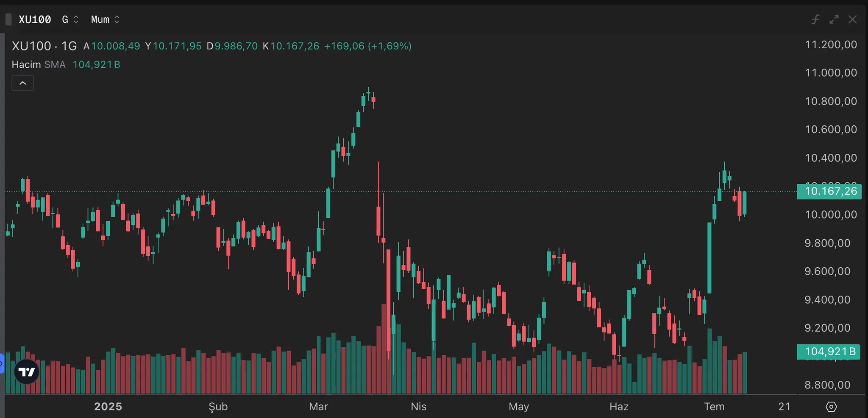Click the May label on time axis
The height and width of the screenshot is (418, 868).
point(519,407)
